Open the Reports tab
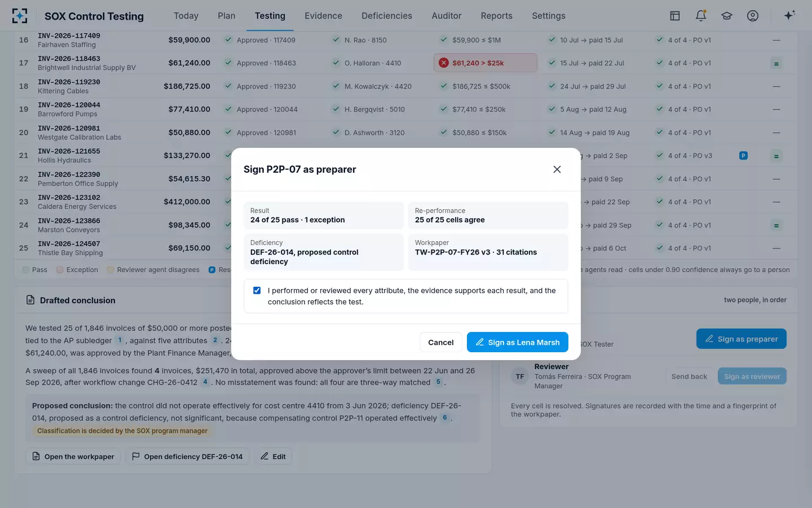This screenshot has width=812, height=508. 497,16
